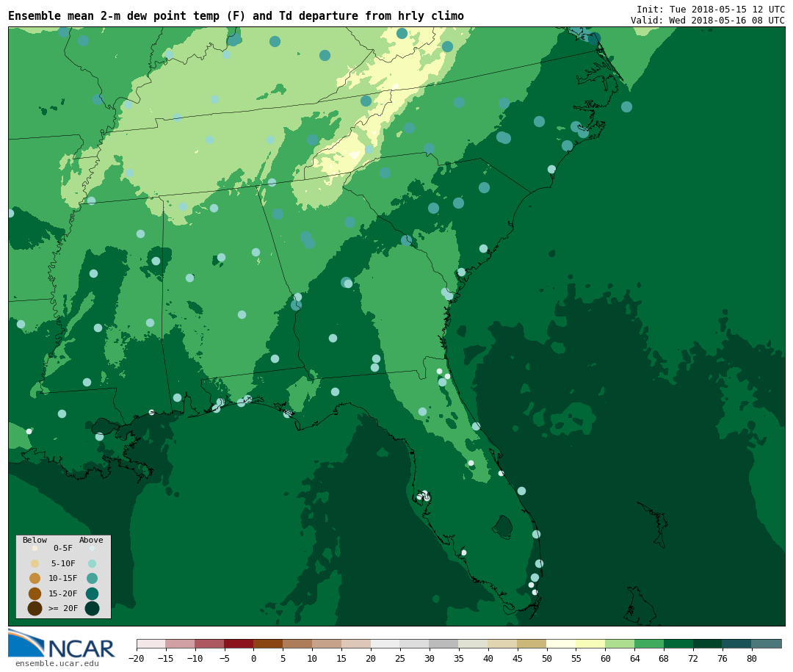Click the 45 to 50 khaki segment
Image resolution: width=793 pixels, height=672 pixels.
[532, 644]
